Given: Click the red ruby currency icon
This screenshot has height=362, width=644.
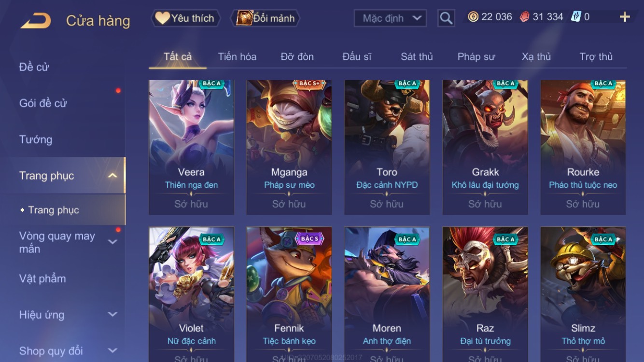Looking at the screenshot, I should pos(524,17).
